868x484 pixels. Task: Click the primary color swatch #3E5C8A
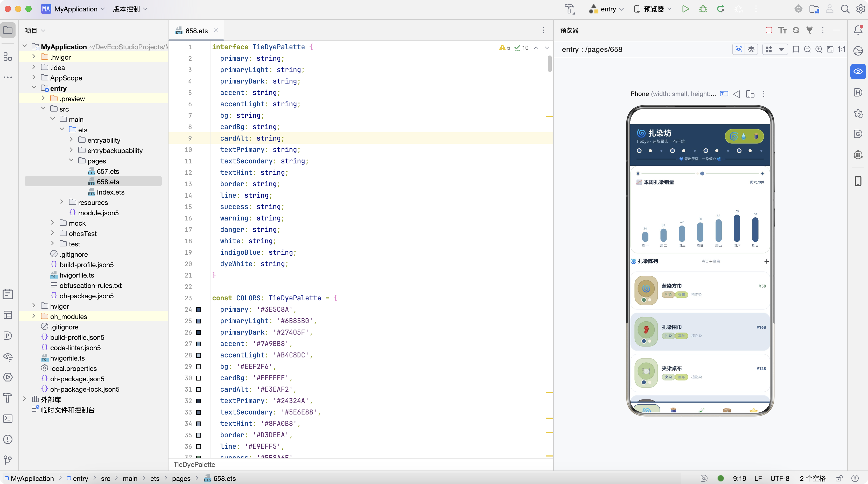(x=199, y=309)
